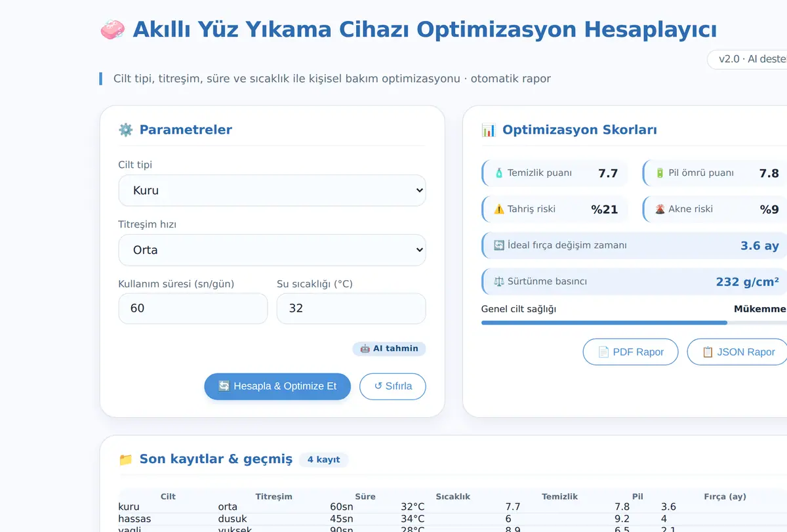Click the Su sıcaklığı input field
Screen dimensions: 787x532
pyautogui.click(x=351, y=308)
